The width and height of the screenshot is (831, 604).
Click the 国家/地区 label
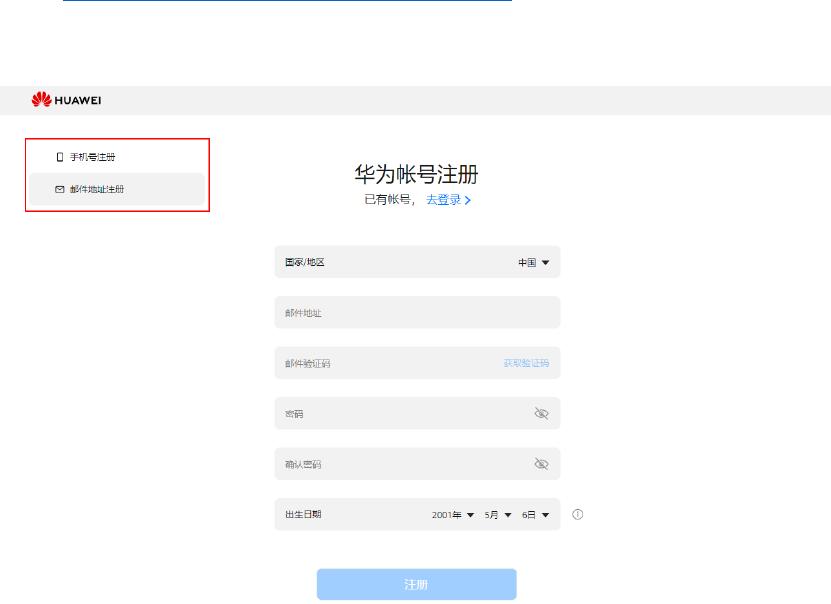[x=305, y=262]
